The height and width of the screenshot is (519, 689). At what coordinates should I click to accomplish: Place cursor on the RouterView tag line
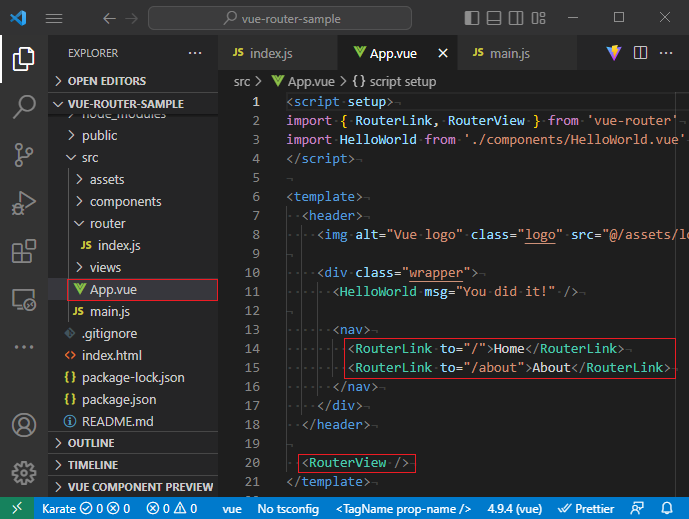click(x=355, y=463)
